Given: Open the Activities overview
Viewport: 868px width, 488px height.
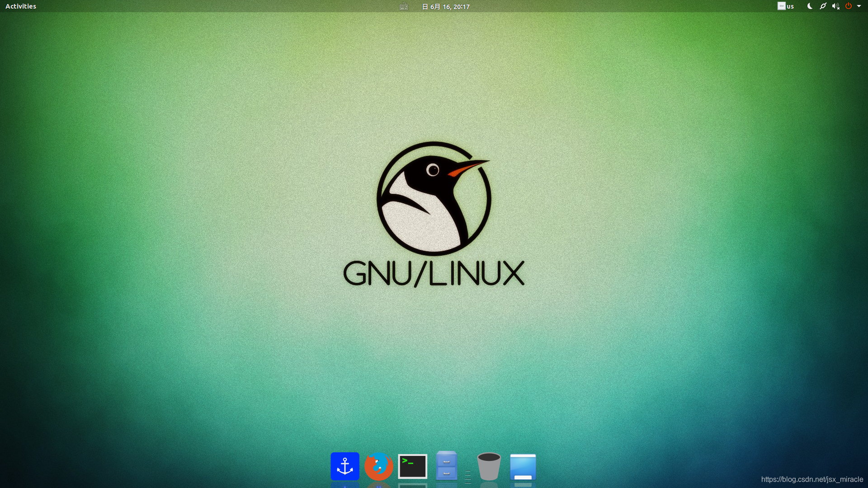Looking at the screenshot, I should [x=21, y=6].
